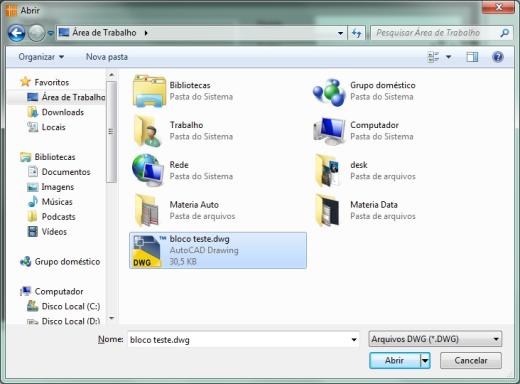The height and width of the screenshot is (384, 520).
Task: Select Favoritos in navigation pane
Action: 52,82
